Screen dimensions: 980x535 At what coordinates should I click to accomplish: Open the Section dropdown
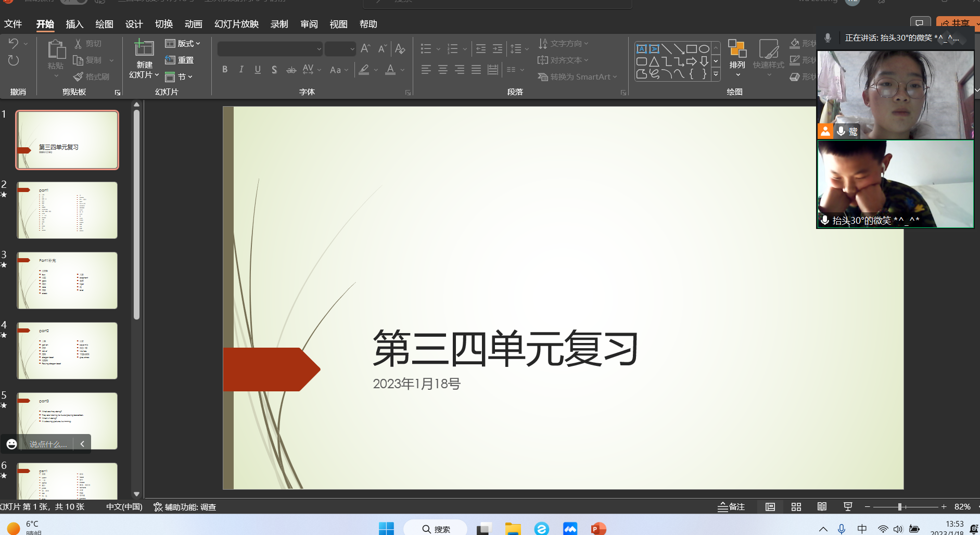179,77
